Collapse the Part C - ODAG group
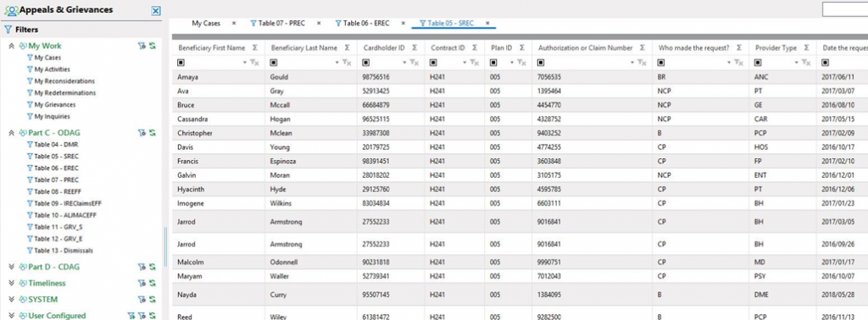The image size is (868, 320). (x=11, y=133)
